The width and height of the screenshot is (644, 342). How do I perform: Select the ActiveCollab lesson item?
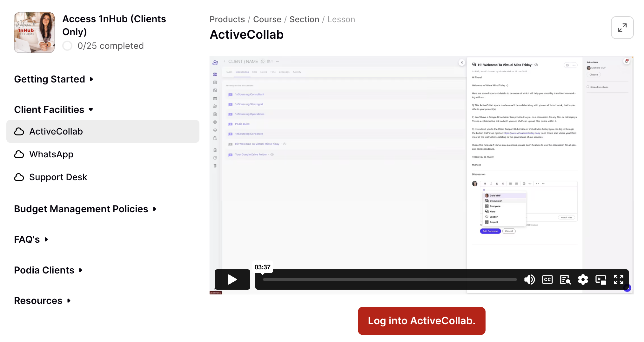pyautogui.click(x=103, y=131)
